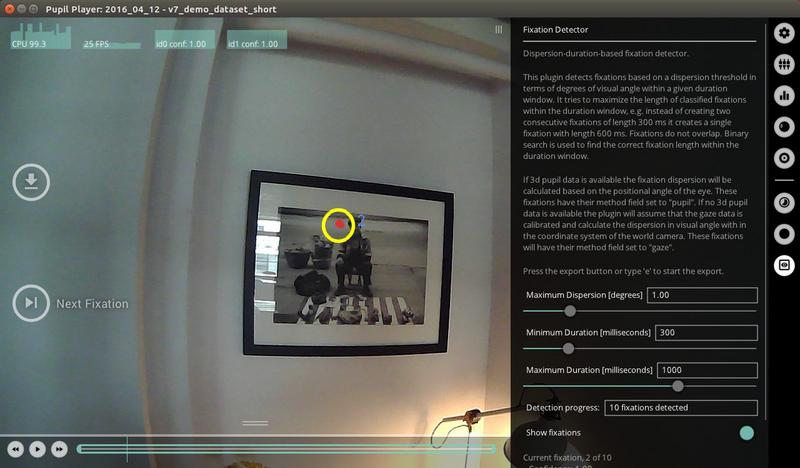Start playback with the play button

click(x=37, y=449)
